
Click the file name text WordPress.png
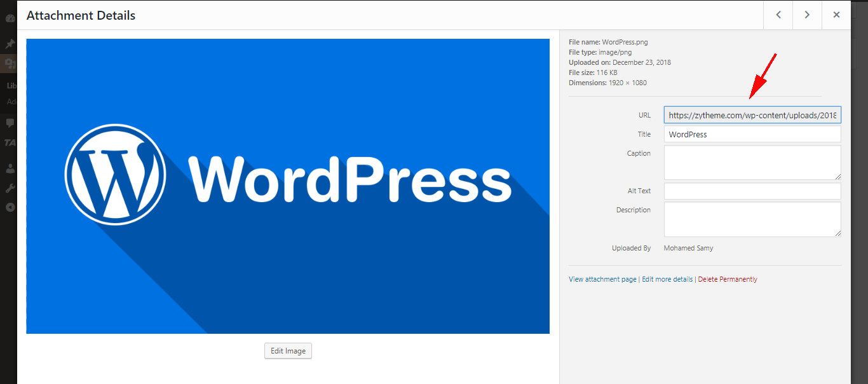pyautogui.click(x=625, y=43)
